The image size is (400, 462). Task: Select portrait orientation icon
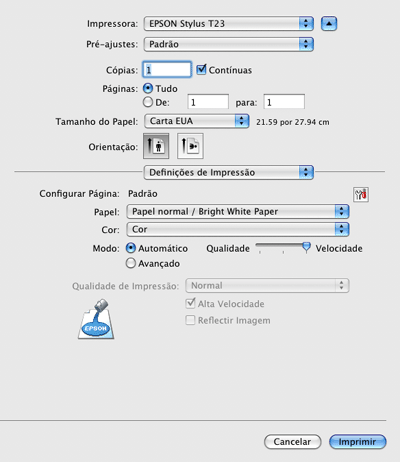pyautogui.click(x=156, y=146)
